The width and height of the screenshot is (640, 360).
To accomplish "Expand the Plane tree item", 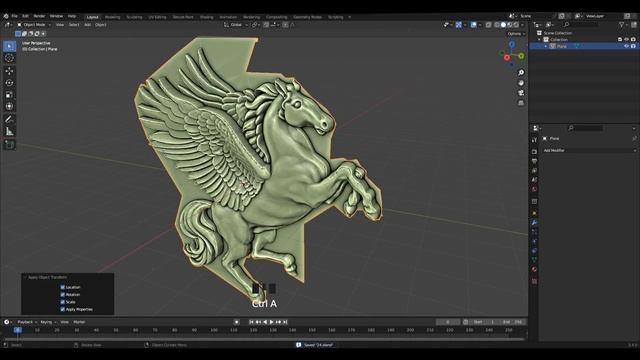I will click(x=546, y=46).
